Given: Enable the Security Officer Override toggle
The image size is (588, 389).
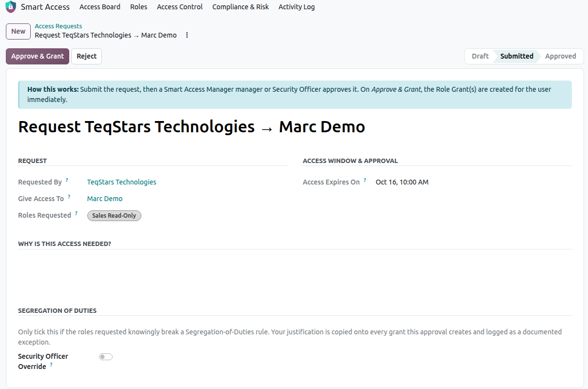Looking at the screenshot, I should tap(106, 357).
